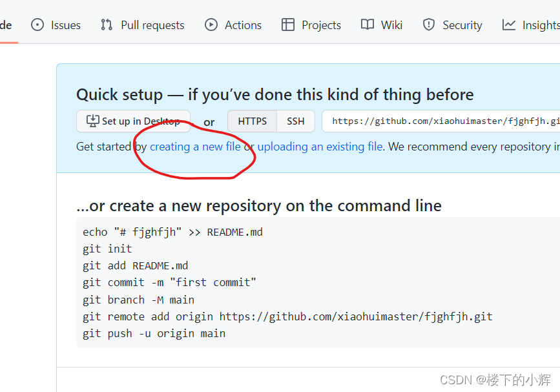Open the Insights tab
The width and height of the screenshot is (560, 392).
coord(531,25)
